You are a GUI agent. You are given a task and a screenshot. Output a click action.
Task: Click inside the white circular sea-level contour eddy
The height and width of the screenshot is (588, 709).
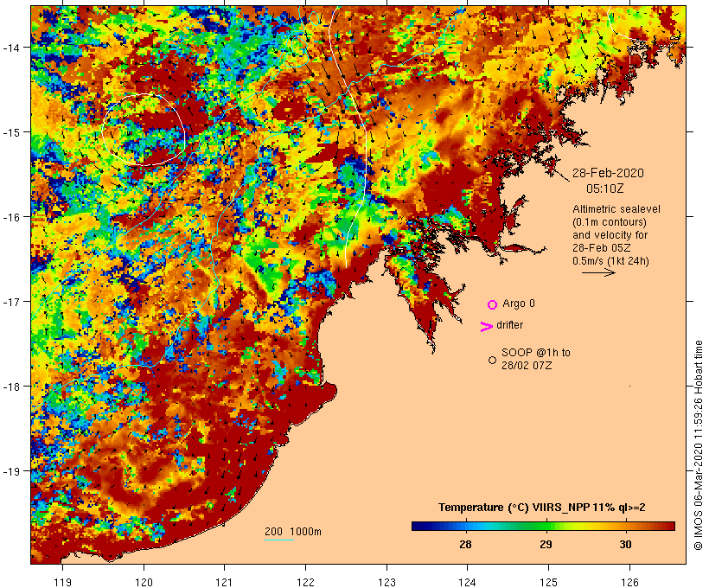click(x=144, y=130)
